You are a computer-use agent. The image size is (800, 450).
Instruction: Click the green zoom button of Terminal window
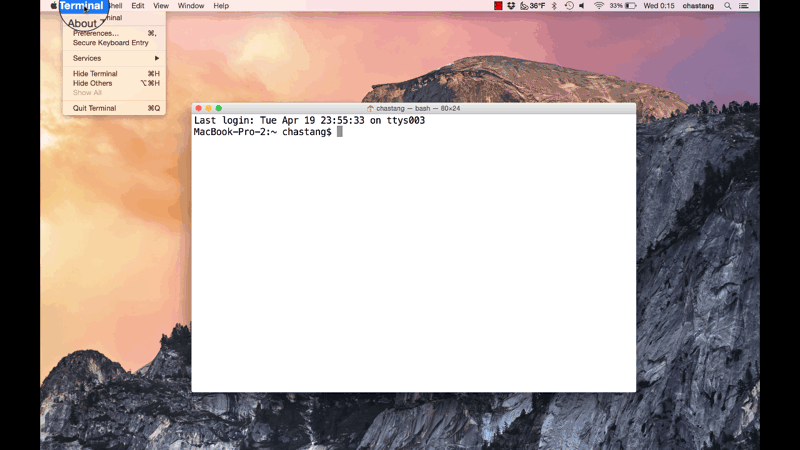click(x=219, y=108)
